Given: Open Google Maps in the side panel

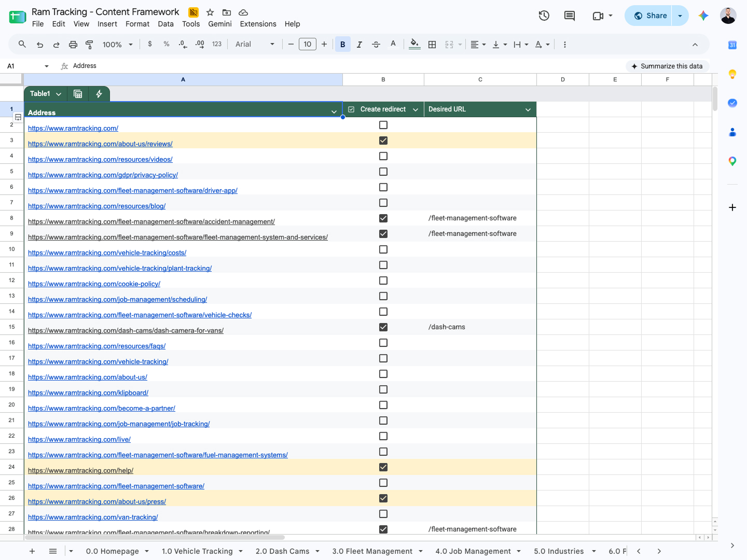Looking at the screenshot, I should 732,161.
